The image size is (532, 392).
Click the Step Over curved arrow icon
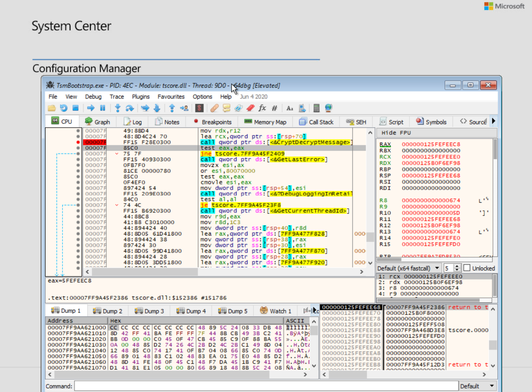(130, 108)
